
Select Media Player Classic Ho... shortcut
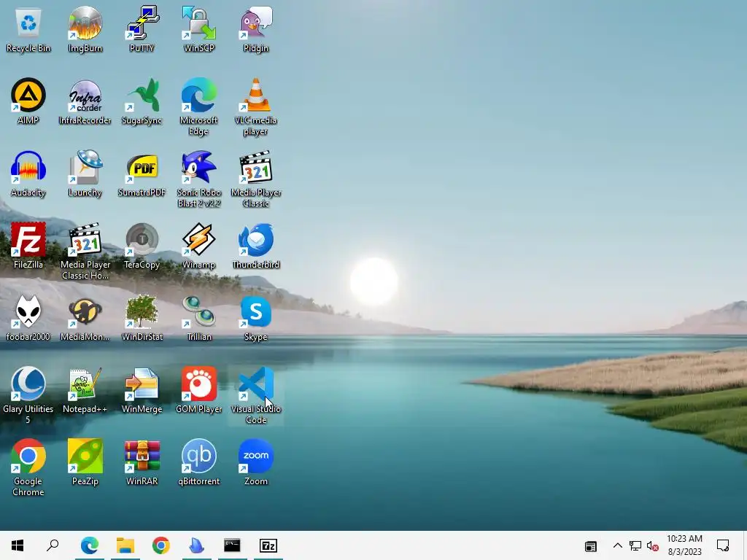(85, 252)
